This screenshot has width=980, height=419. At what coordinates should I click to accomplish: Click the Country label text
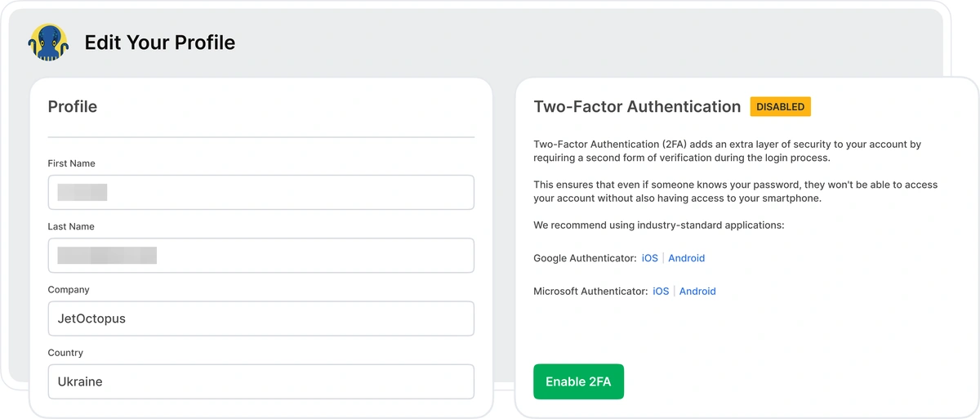pos(65,353)
